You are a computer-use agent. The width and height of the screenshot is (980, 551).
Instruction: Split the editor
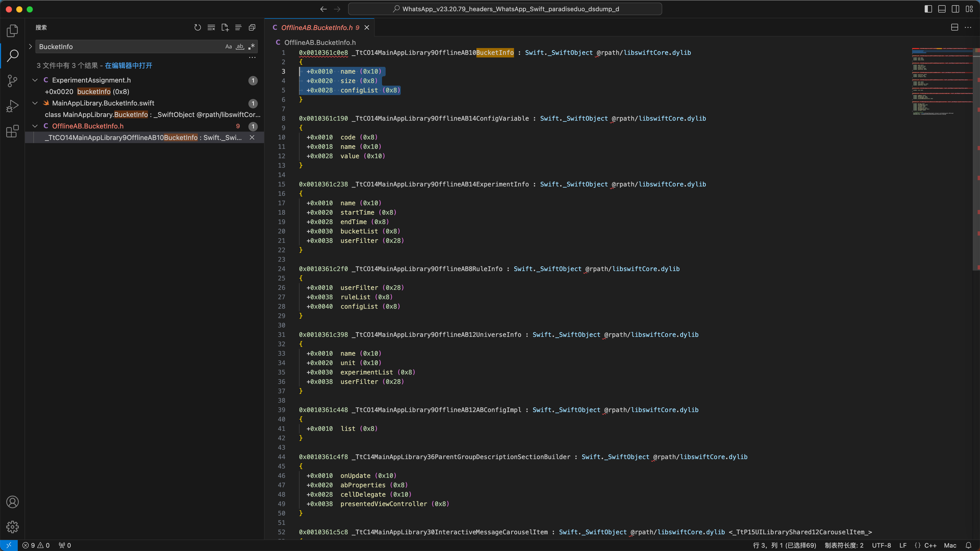954,27
